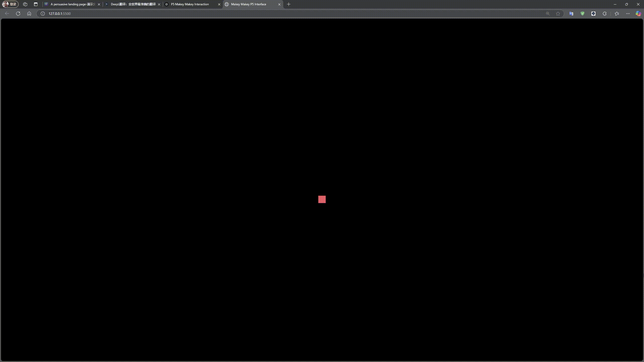Toggle the zoom magnifier in address bar

[x=548, y=14]
